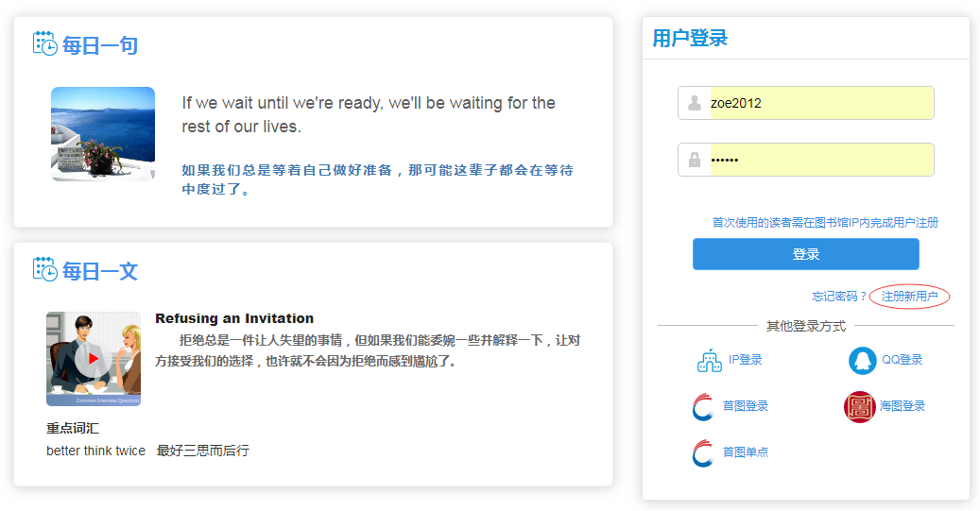
Task: Click the QQ penguin login icon
Action: 862,360
